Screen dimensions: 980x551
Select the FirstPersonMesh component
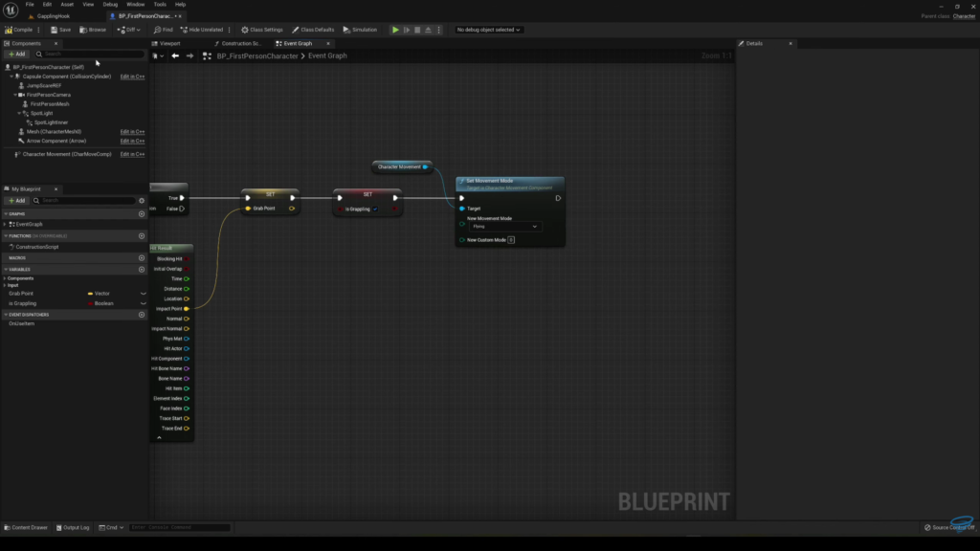pyautogui.click(x=50, y=104)
